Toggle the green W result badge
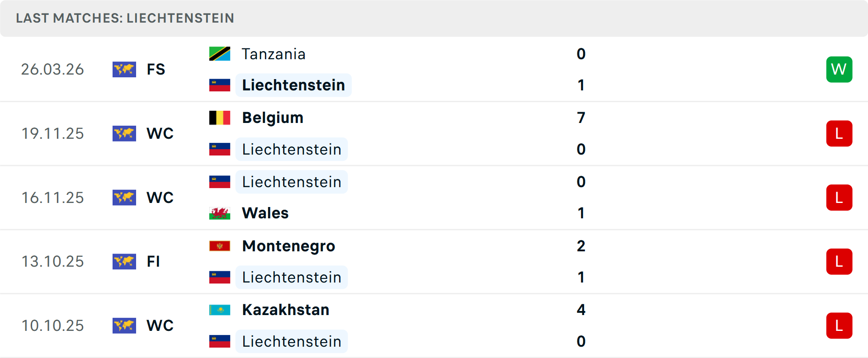868x358 pixels. 839,69
